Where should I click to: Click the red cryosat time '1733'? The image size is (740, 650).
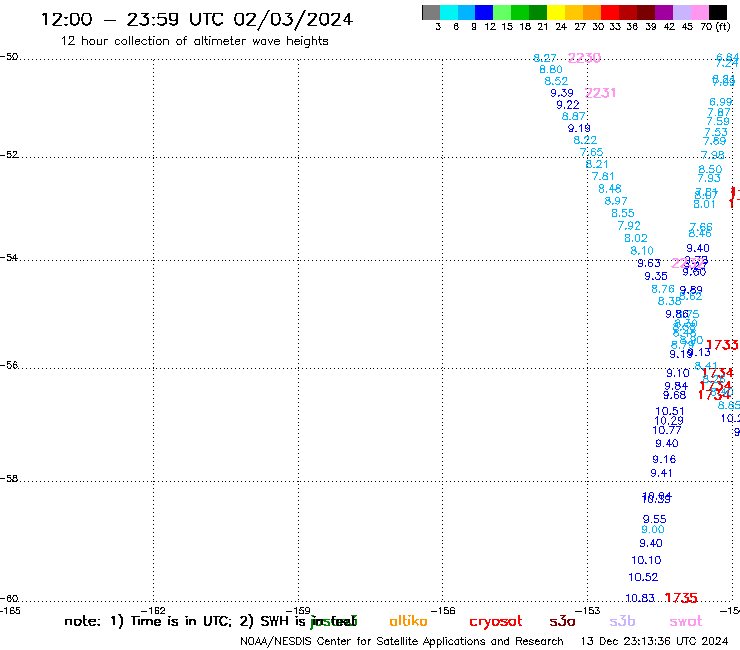pos(722,345)
